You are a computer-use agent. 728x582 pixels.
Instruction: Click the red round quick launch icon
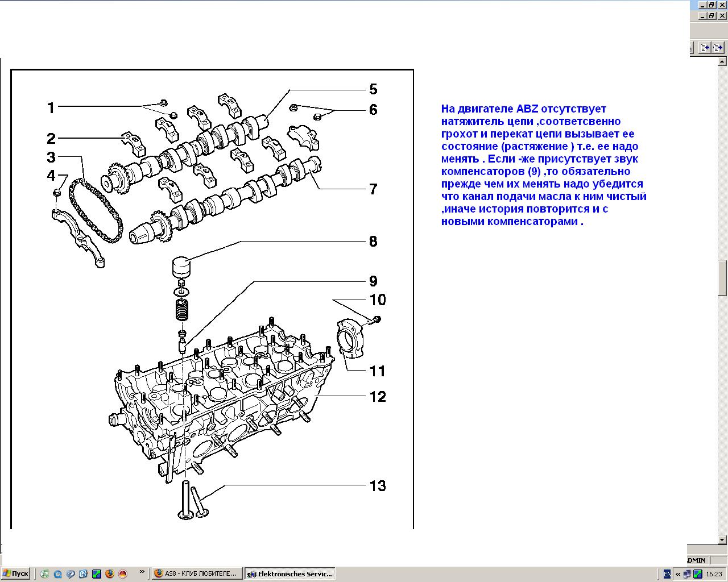pos(123,574)
